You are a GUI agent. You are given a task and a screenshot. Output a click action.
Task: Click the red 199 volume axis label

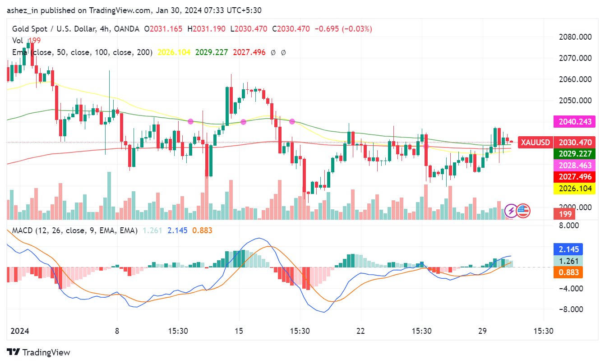point(565,213)
